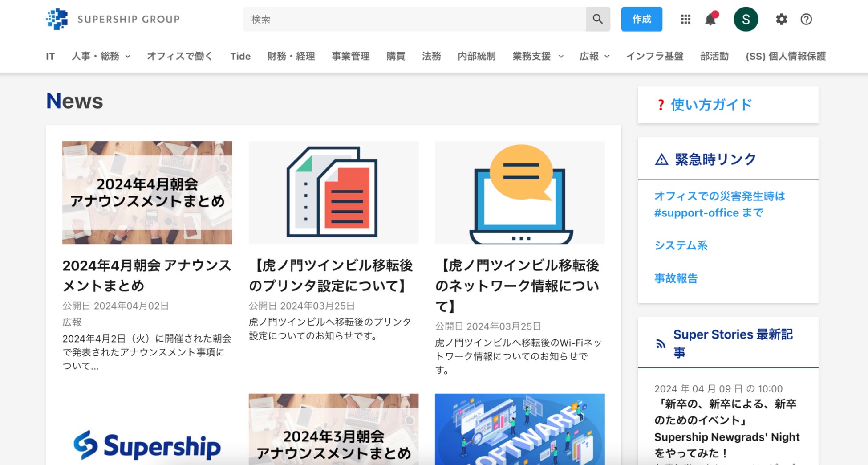Expand the 人事・総務 dropdown chevron

coord(128,57)
